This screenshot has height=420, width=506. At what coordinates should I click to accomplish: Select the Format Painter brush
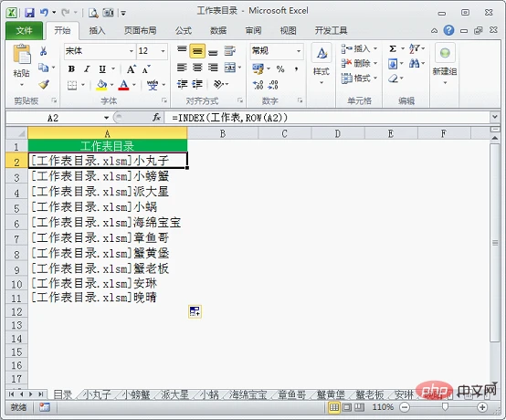(44, 85)
